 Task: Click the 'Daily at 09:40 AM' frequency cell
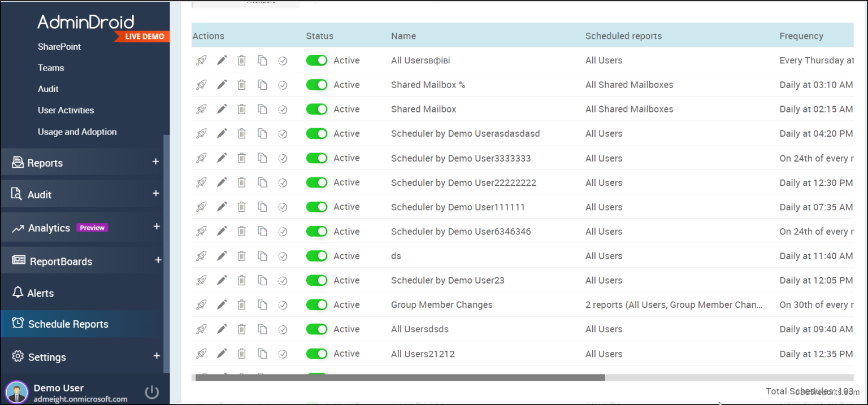point(816,329)
